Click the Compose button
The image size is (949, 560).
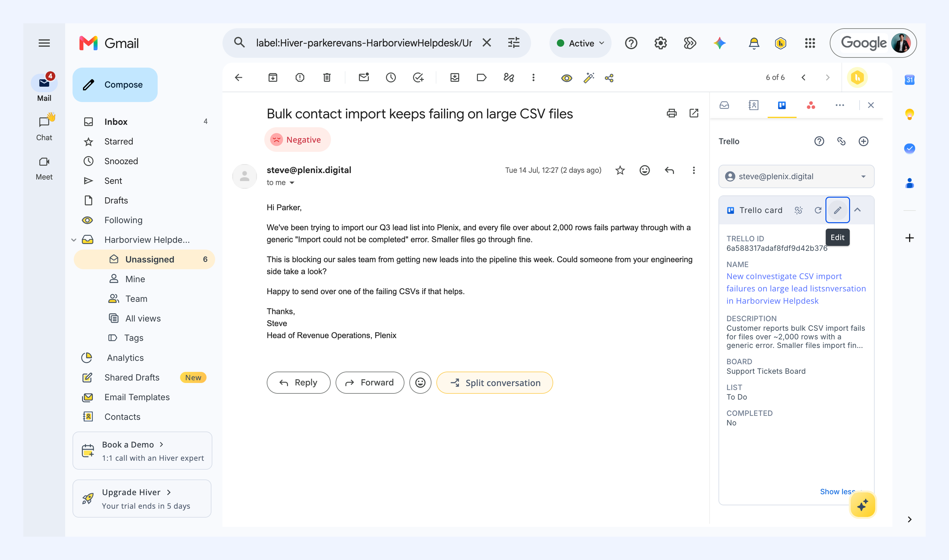coord(115,85)
